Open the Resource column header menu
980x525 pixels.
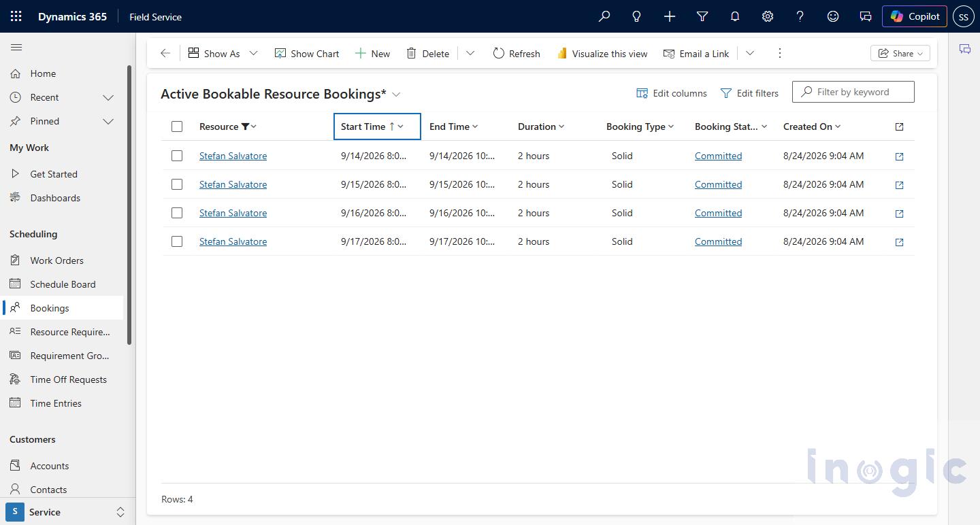228,126
